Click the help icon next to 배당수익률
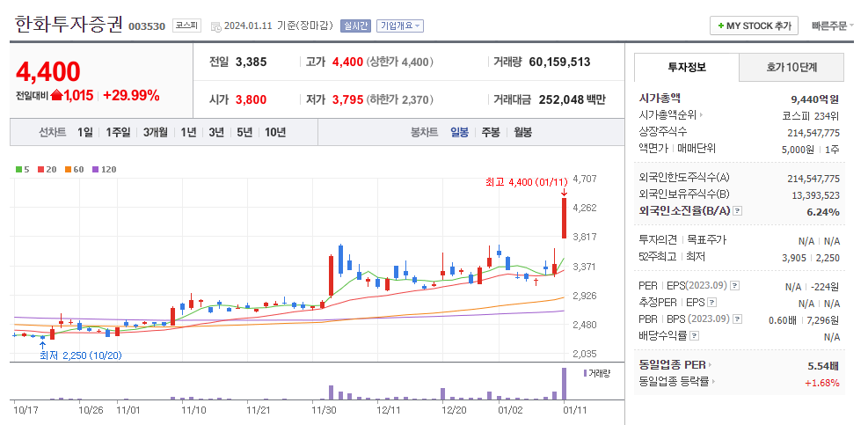Screen dimensions: 868x425 694,336
